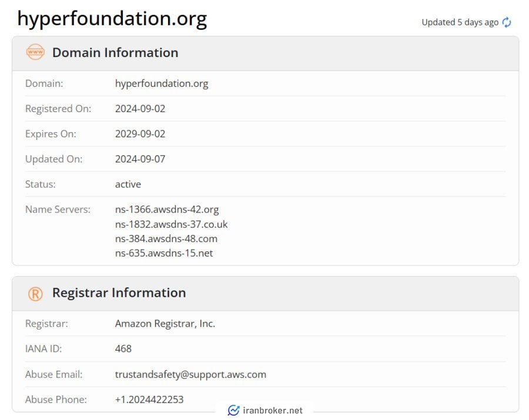The image size is (529, 420).
Task: Click the Domain Information section header
Action: pos(115,53)
